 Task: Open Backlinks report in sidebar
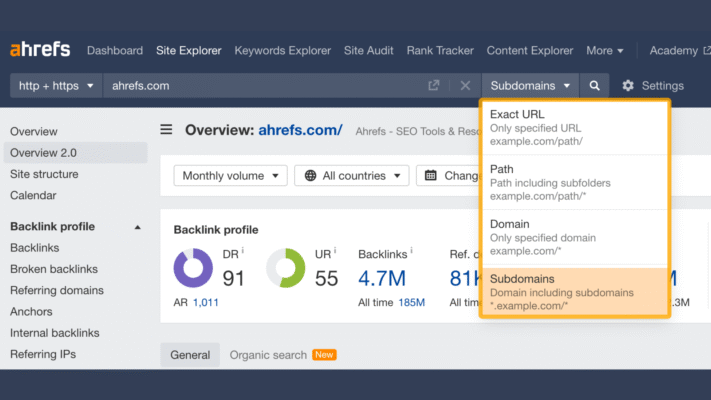tap(34, 248)
